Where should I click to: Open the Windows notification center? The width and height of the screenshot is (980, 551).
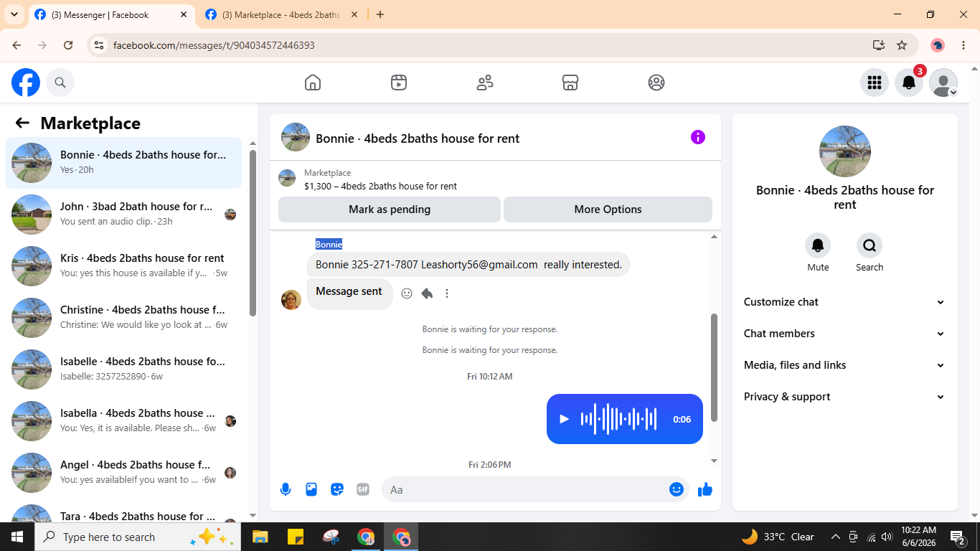point(958,537)
